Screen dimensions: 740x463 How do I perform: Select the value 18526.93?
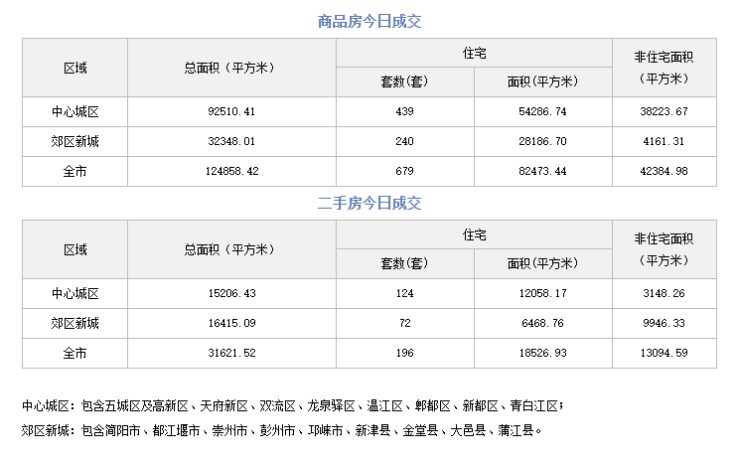[x=543, y=353]
